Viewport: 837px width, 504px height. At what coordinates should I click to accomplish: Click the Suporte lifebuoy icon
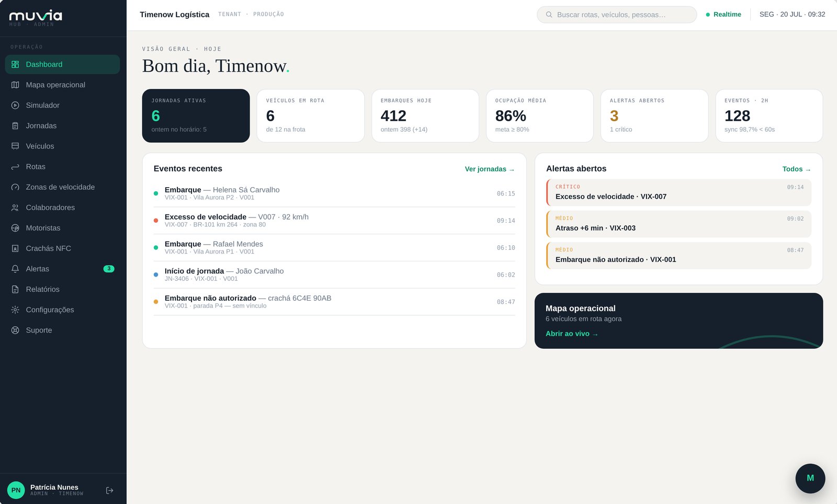15,330
